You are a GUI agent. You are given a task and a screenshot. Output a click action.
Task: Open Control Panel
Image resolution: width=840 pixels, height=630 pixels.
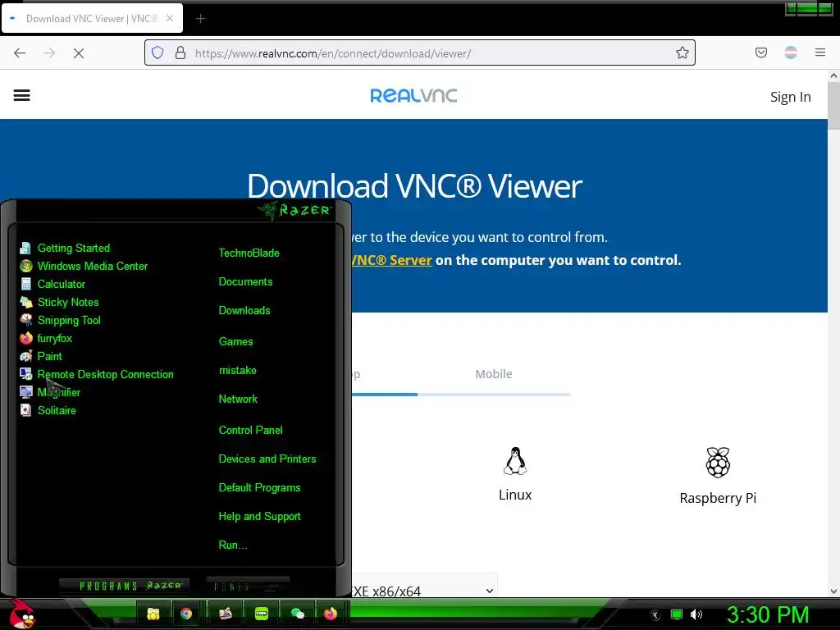(250, 430)
